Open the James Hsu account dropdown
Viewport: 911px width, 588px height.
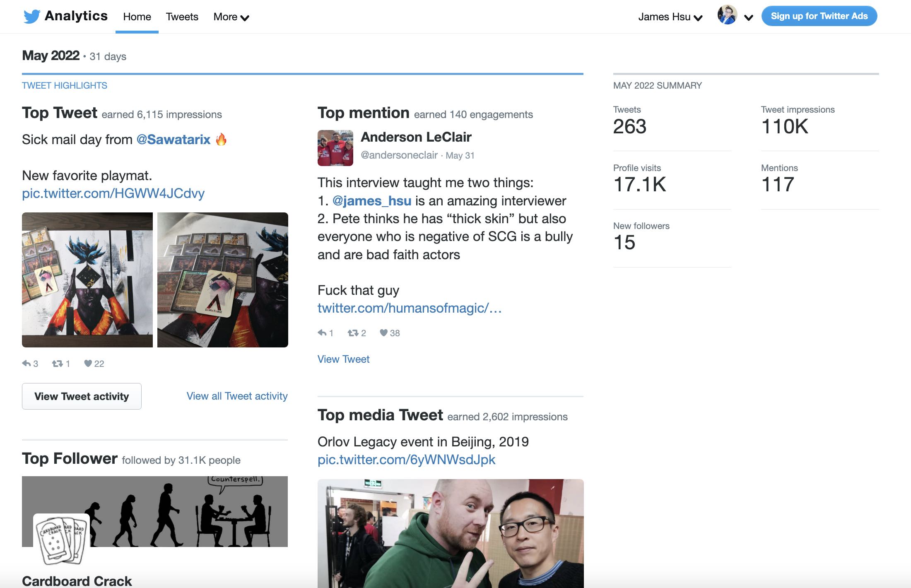coord(670,17)
